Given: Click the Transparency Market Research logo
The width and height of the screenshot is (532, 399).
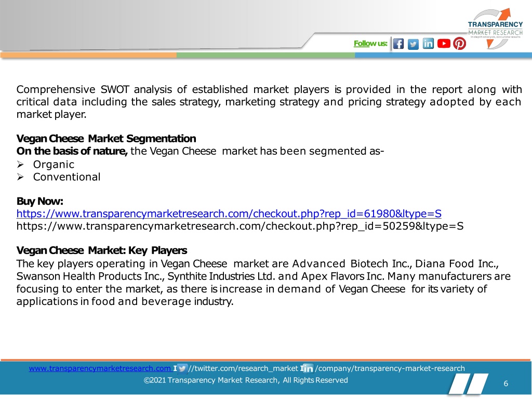Looking at the screenshot, I should point(495,28).
